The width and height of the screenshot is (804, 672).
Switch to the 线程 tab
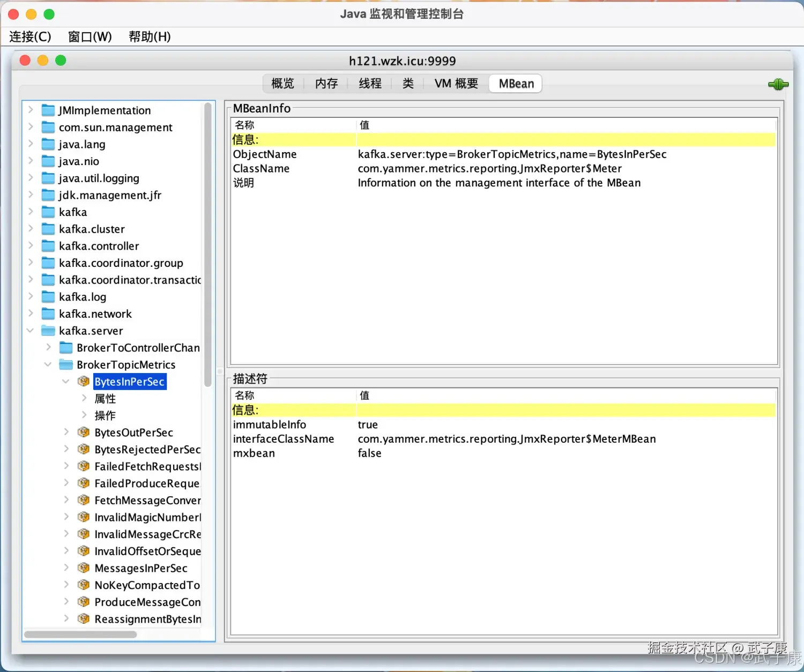[x=370, y=84]
